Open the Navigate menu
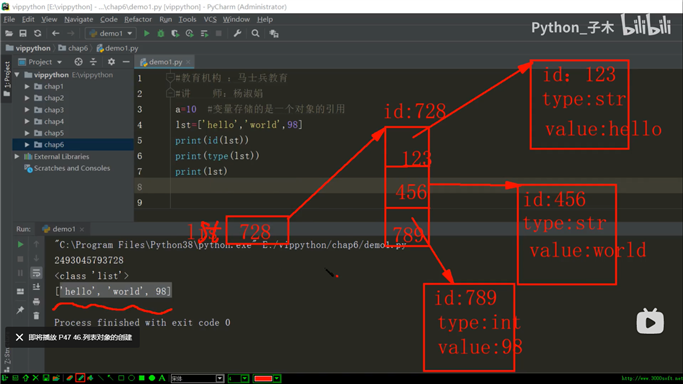The image size is (683, 384). (78, 19)
